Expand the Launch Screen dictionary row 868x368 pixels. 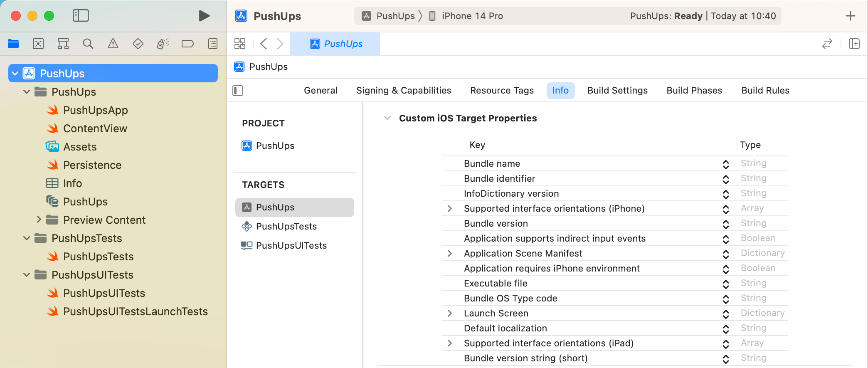pos(449,313)
